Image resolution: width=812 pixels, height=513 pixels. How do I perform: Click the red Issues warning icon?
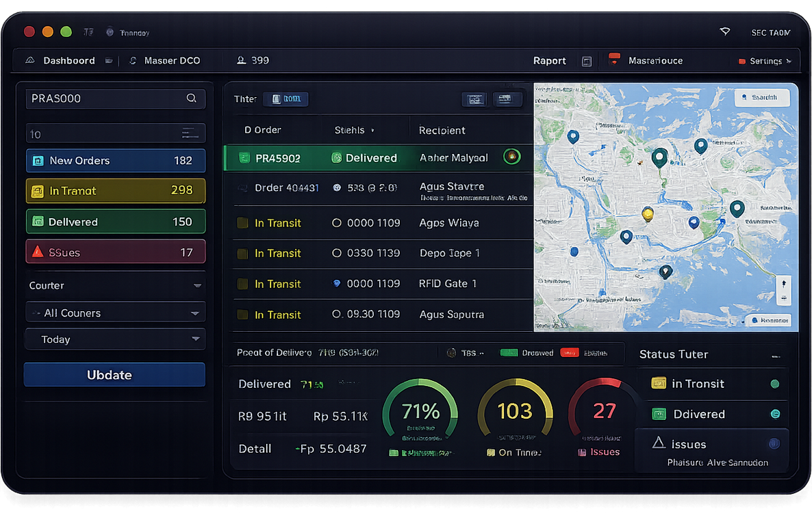click(38, 251)
